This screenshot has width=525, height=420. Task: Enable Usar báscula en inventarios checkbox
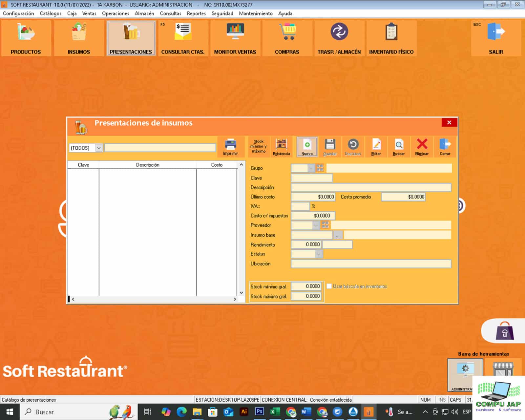click(x=329, y=286)
